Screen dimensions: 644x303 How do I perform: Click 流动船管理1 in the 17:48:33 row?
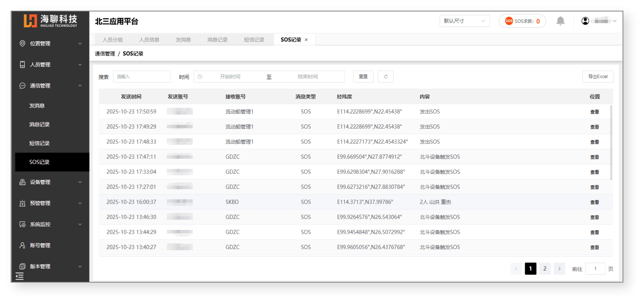point(239,142)
